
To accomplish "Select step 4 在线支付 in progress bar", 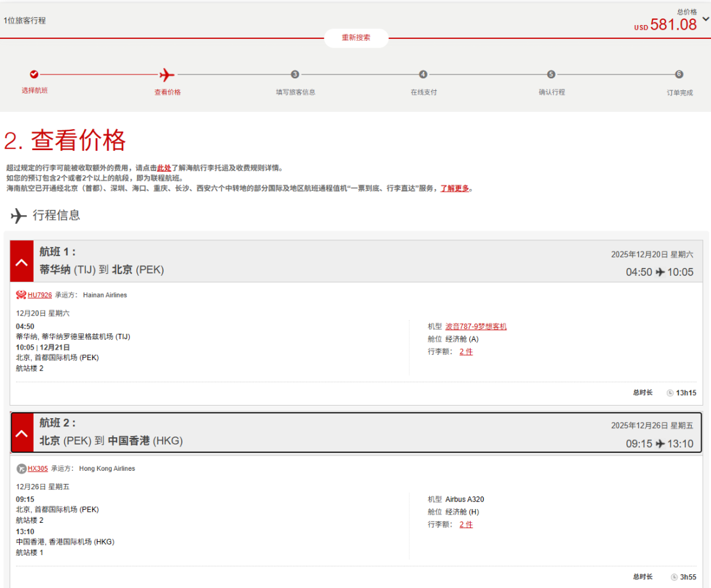I will point(423,74).
